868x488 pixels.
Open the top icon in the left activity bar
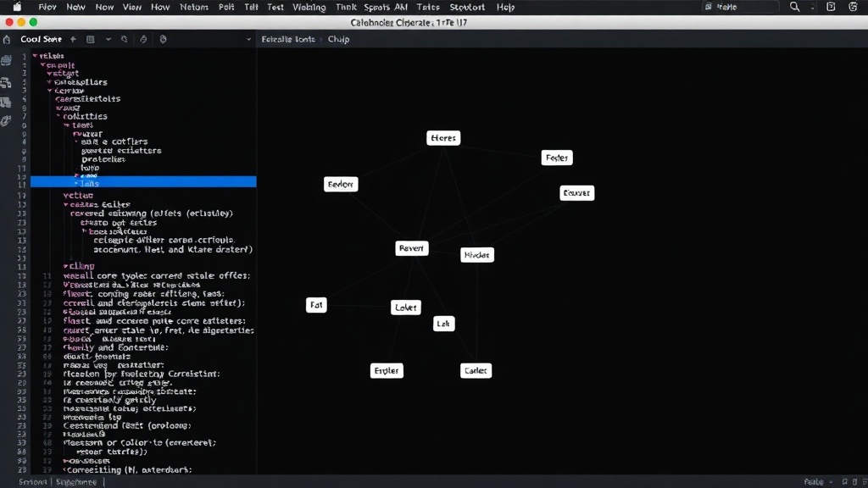click(6, 61)
